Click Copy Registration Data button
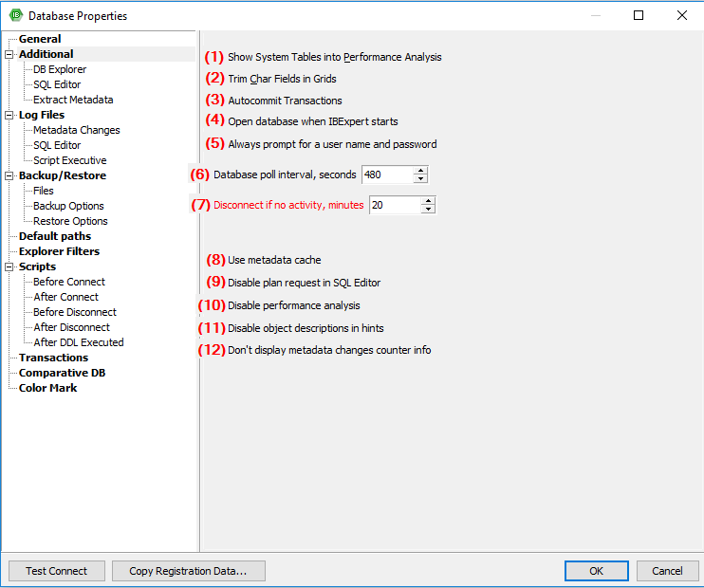This screenshot has width=704, height=588. click(189, 571)
